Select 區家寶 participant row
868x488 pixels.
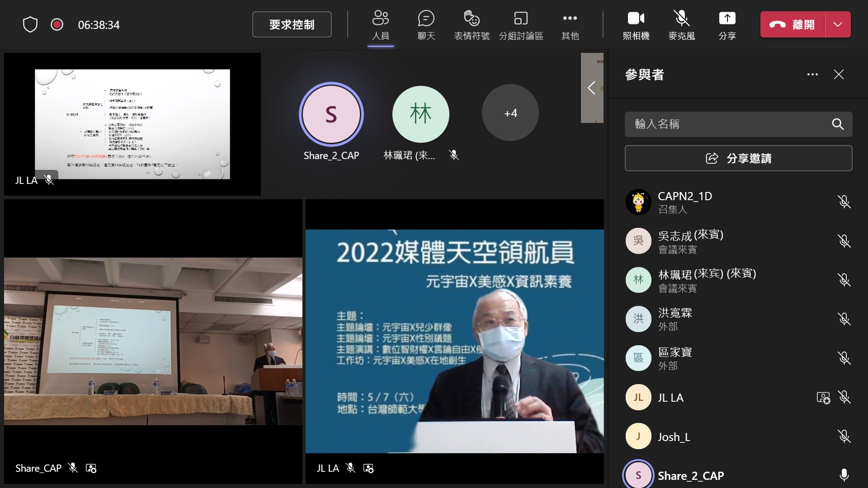738,358
